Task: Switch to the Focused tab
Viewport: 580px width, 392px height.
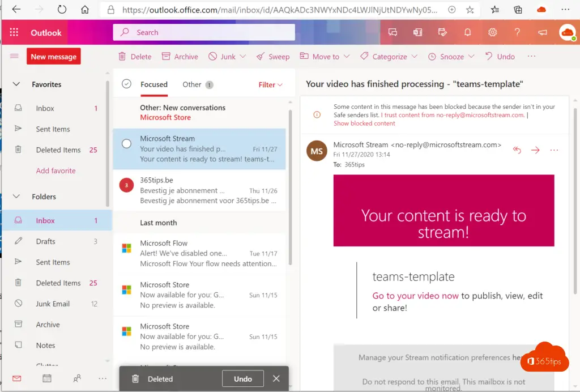Action: (154, 84)
